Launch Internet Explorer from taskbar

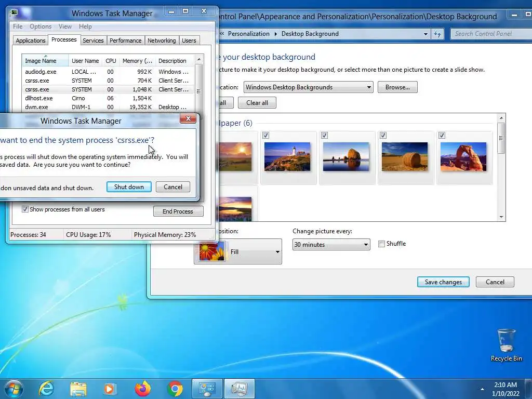tap(46, 389)
